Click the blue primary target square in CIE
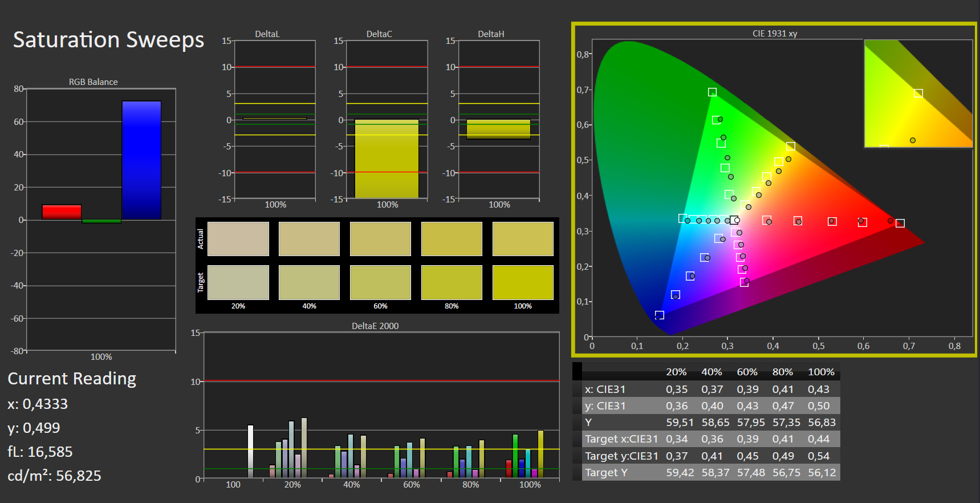 pyautogui.click(x=660, y=315)
